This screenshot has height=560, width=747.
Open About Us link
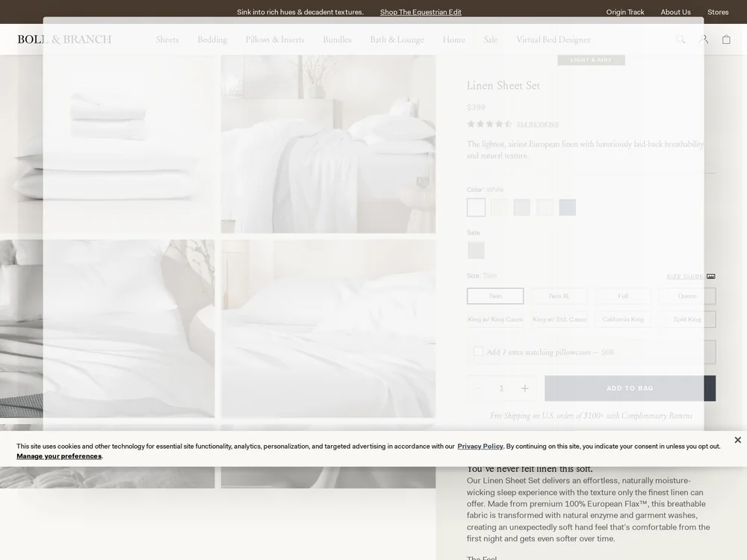click(675, 12)
